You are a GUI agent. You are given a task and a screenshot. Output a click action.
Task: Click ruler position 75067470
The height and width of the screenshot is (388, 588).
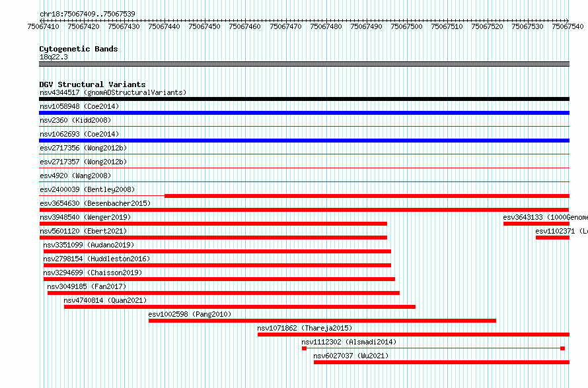[285, 26]
